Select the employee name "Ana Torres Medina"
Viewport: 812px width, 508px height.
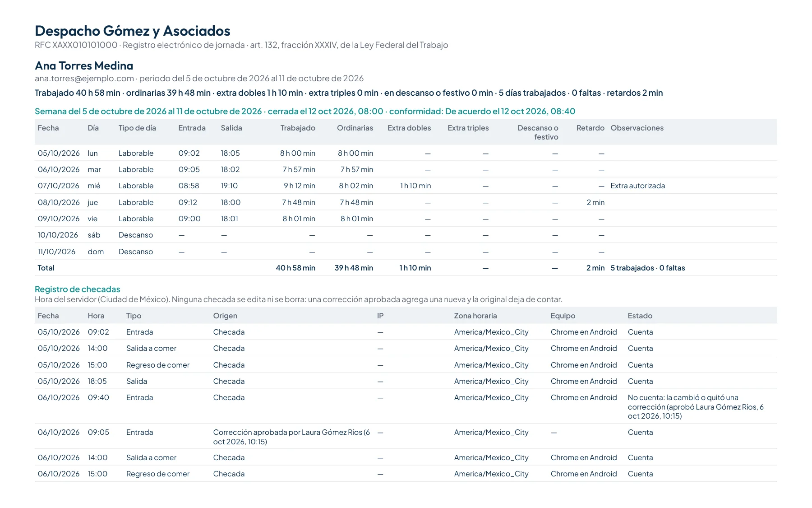point(84,66)
